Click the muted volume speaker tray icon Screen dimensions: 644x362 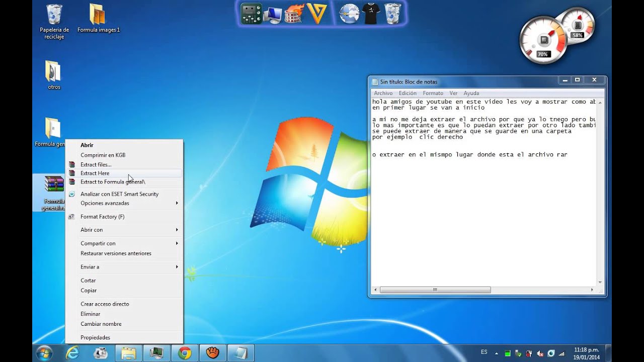[x=540, y=353]
